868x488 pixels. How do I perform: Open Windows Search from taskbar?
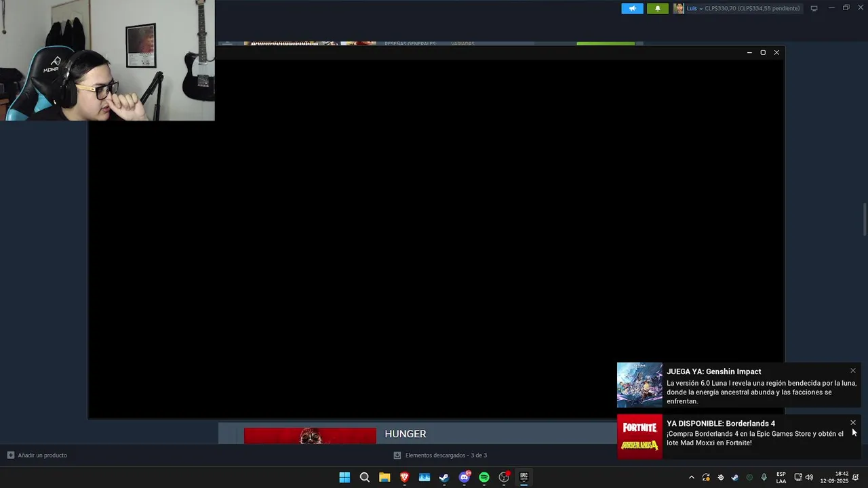click(364, 477)
